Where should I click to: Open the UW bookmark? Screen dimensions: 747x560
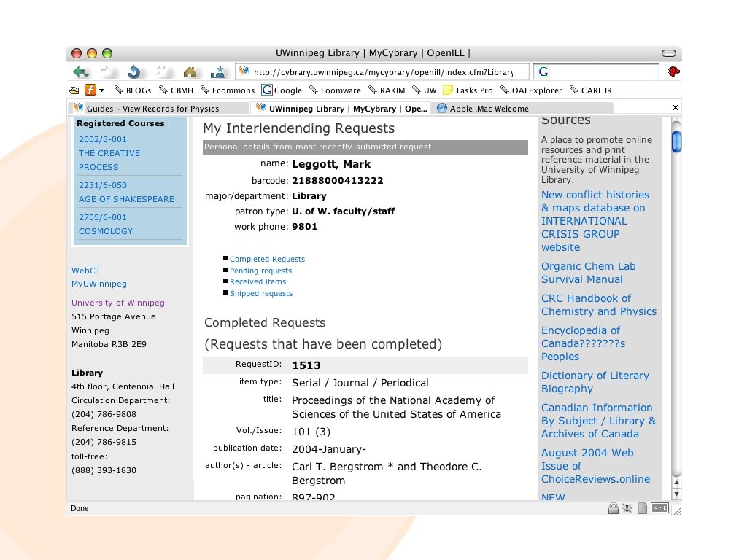pyautogui.click(x=425, y=90)
